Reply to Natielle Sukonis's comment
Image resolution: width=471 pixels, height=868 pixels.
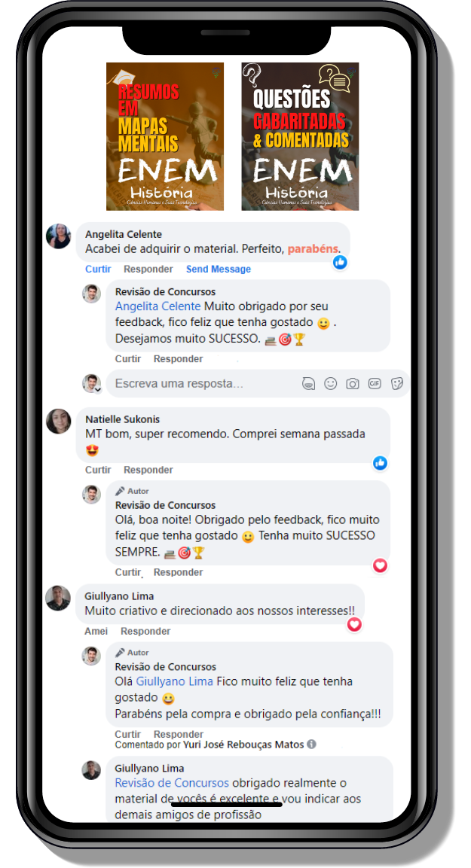(x=148, y=470)
